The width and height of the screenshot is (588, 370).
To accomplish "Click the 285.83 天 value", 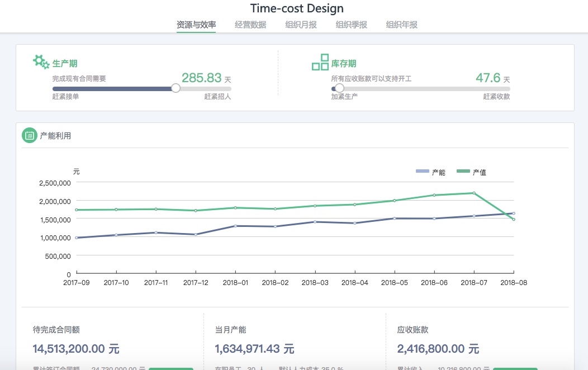I will (206, 78).
